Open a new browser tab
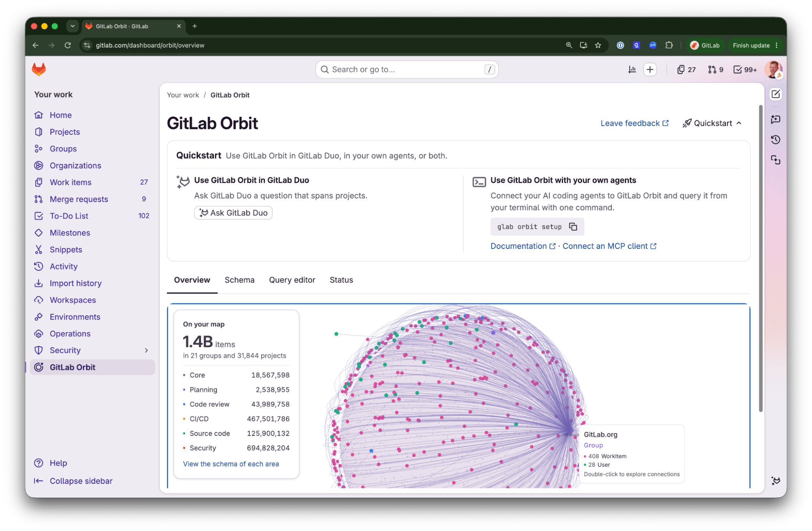The height and width of the screenshot is (531, 812). (195, 26)
